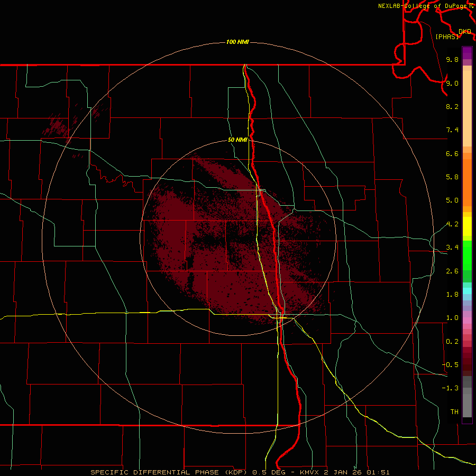Click the TH label on the color scale
476x476 pixels.
(x=454, y=411)
